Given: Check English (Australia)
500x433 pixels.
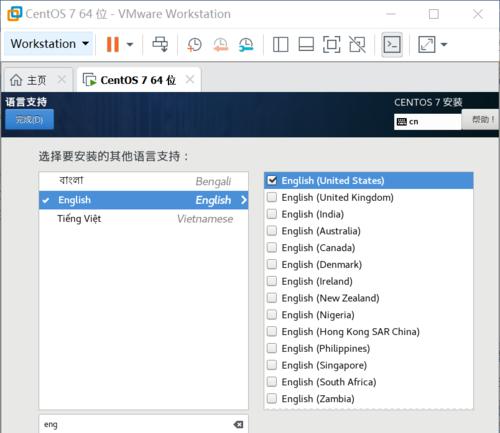Looking at the screenshot, I should click(x=272, y=231).
